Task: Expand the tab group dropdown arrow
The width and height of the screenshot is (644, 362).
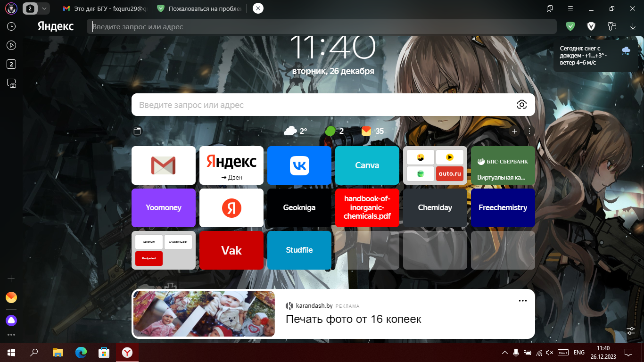Action: (44, 8)
